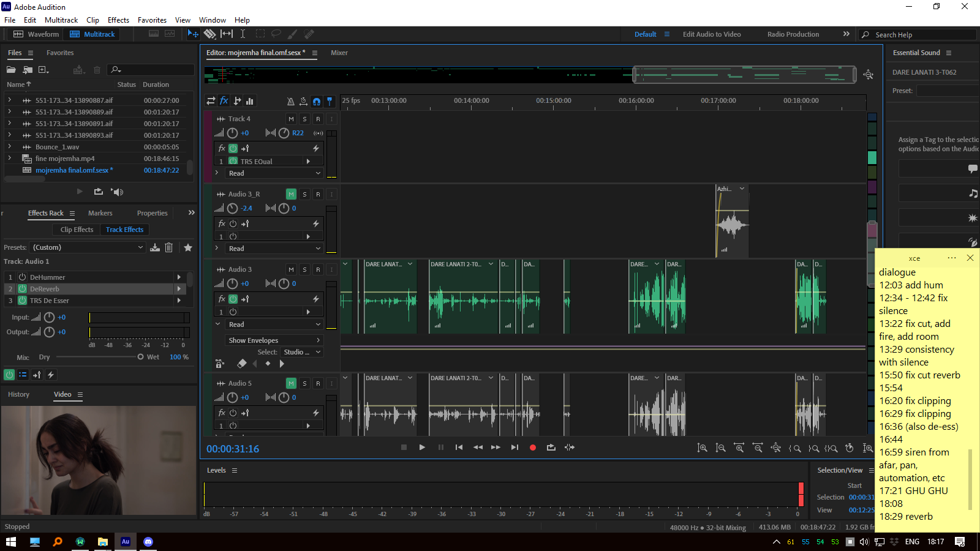Toggle the effects rack main power button
Viewport: 980px width, 551px height.
click(9, 375)
